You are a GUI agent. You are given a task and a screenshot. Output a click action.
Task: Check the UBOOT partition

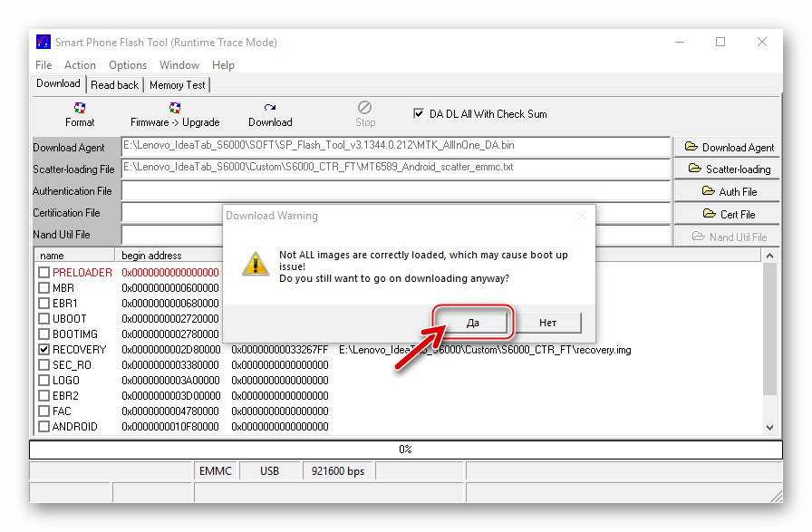(43, 318)
